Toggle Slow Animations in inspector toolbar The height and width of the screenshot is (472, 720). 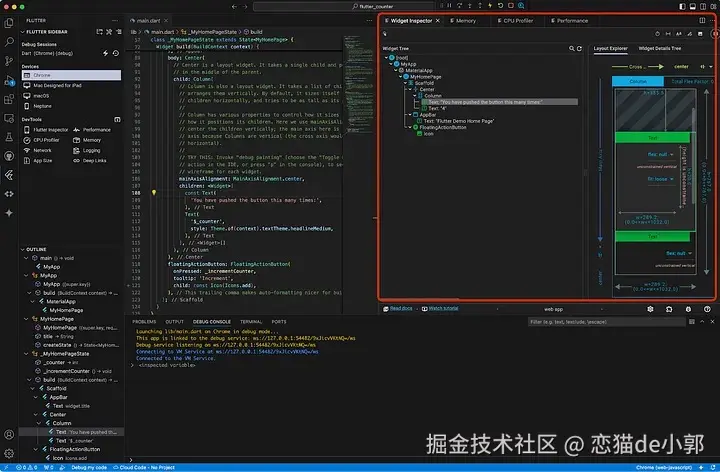[657, 34]
